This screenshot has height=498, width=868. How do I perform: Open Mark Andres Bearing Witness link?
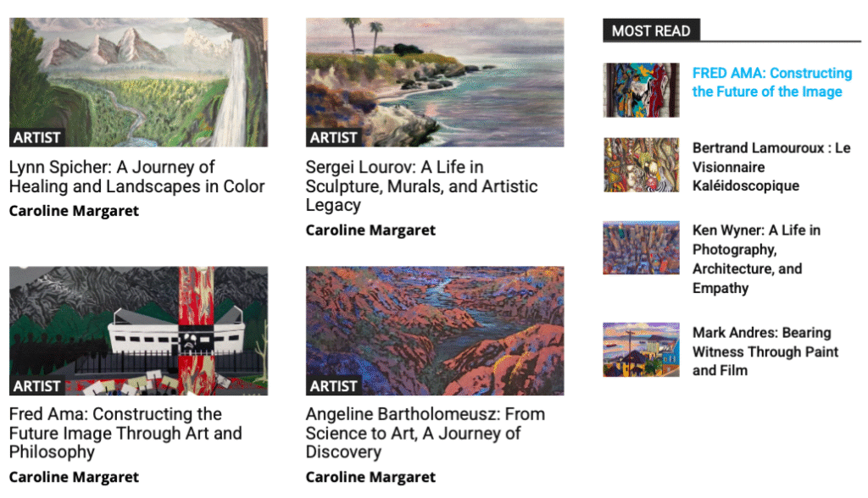coord(765,351)
